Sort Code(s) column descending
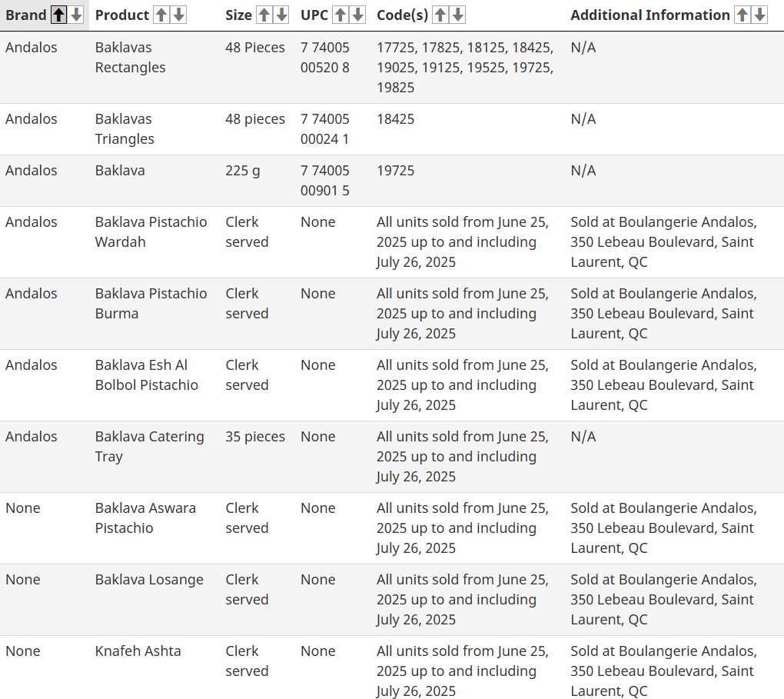784x699 pixels. coord(457,15)
